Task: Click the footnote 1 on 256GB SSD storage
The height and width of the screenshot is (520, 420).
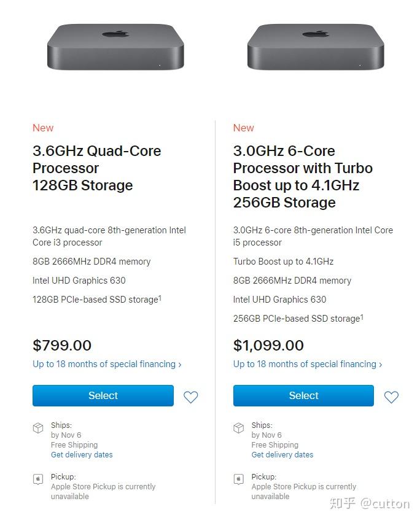Action: (x=362, y=316)
